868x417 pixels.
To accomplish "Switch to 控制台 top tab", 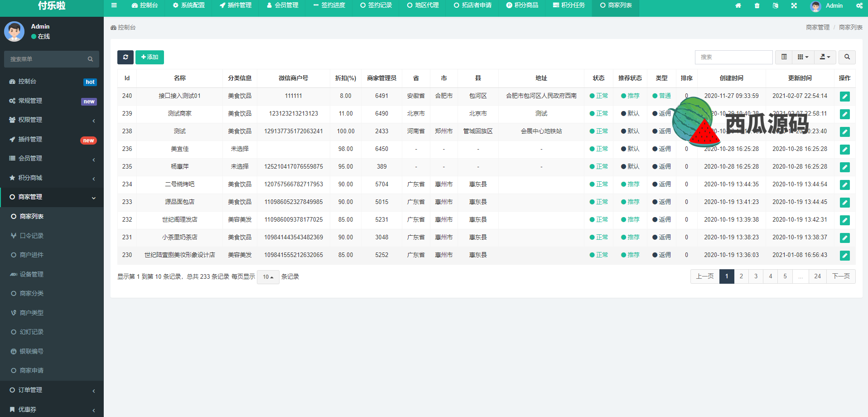I will pos(145,5).
